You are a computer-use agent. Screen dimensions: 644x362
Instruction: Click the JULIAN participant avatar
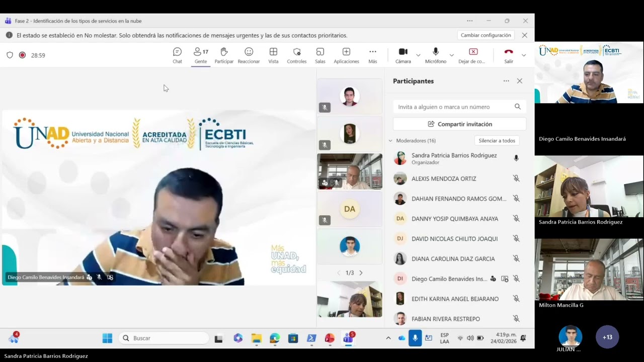tap(570, 336)
